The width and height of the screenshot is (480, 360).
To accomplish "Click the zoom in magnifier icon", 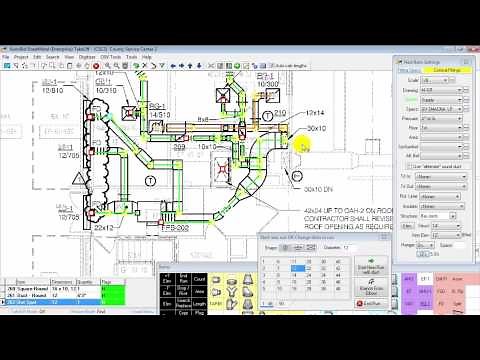I will [108, 66].
